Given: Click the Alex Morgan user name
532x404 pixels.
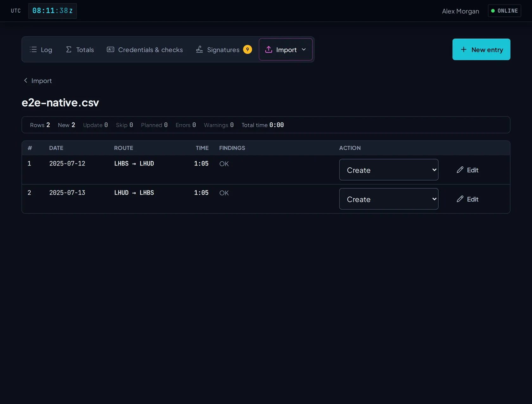Looking at the screenshot, I should [x=460, y=11].
